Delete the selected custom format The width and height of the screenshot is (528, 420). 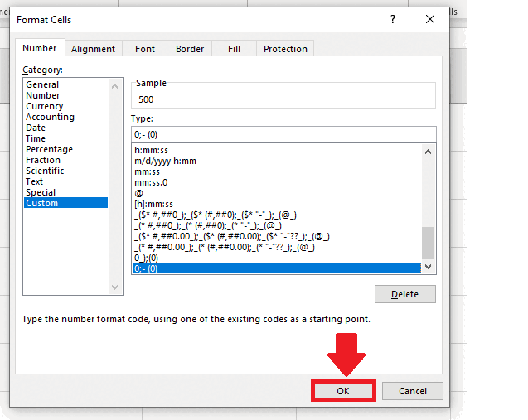pos(405,294)
